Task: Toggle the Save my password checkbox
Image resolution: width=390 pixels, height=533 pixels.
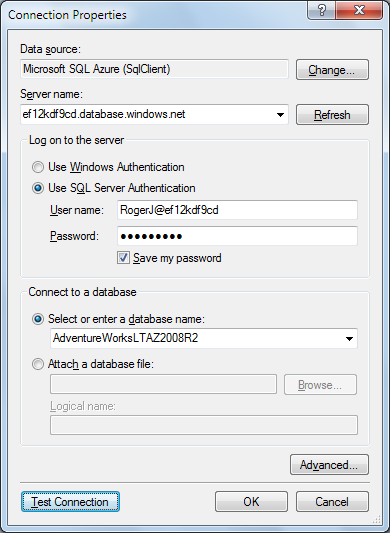Action: tap(123, 258)
